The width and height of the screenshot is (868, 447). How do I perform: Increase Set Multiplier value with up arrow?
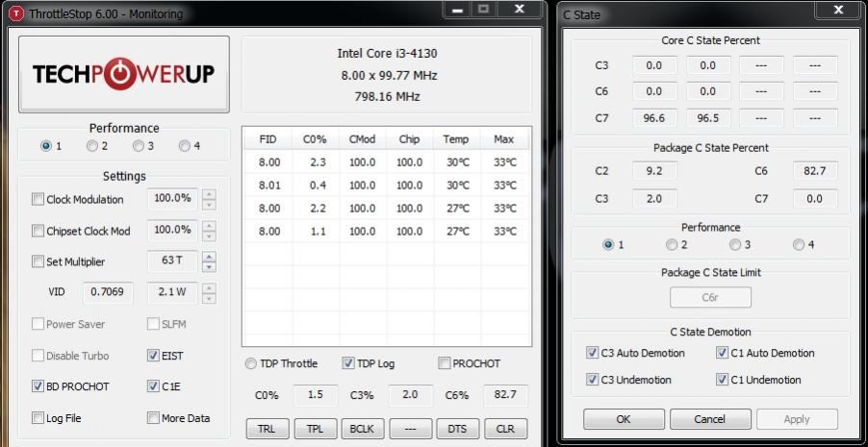pos(209,257)
